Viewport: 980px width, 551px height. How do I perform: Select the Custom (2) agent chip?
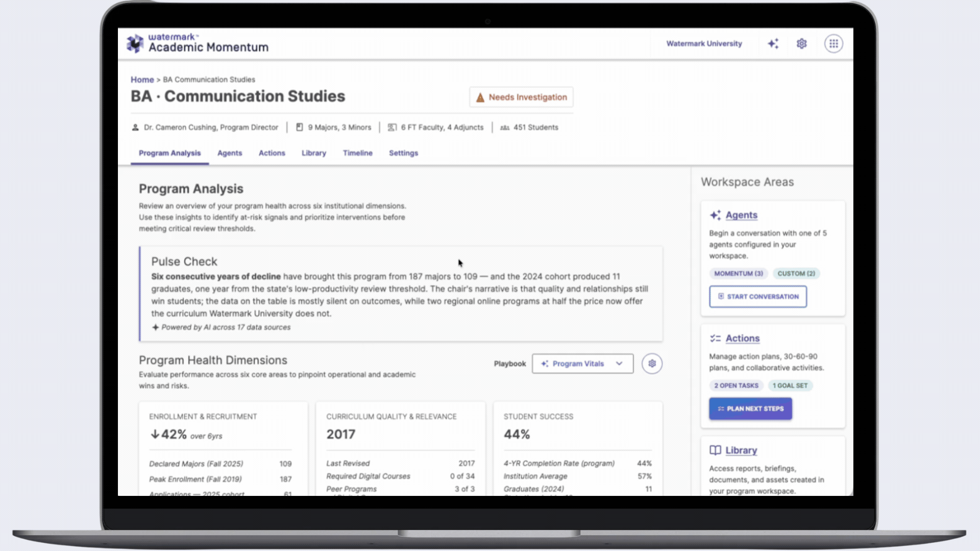[796, 273]
